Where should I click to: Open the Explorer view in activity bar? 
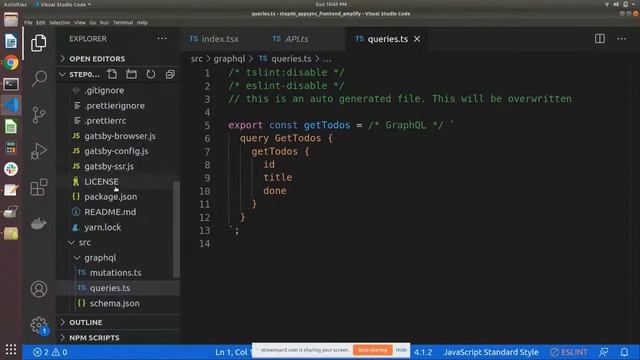click(39, 43)
